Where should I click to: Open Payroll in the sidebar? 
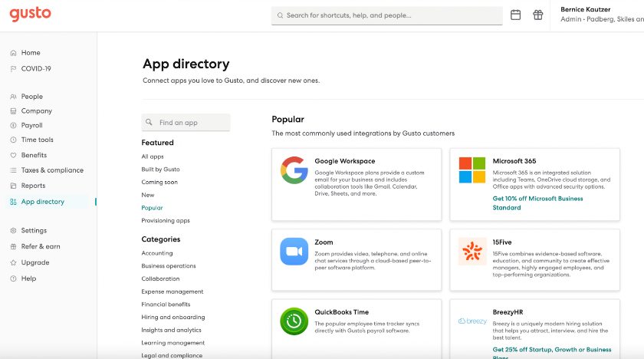coord(32,126)
